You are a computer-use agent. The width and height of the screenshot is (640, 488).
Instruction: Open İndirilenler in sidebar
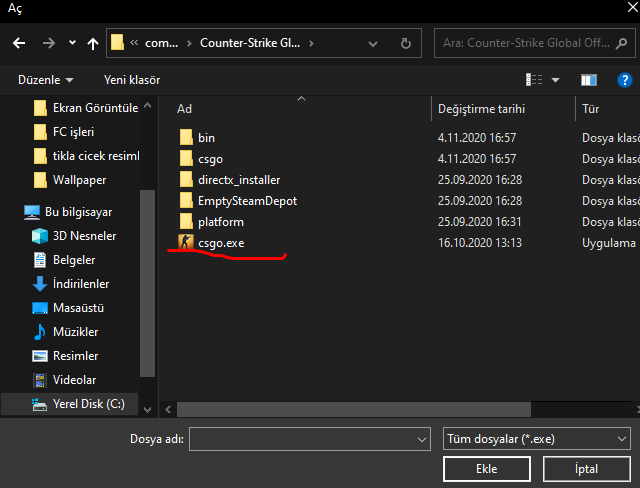coord(71,284)
